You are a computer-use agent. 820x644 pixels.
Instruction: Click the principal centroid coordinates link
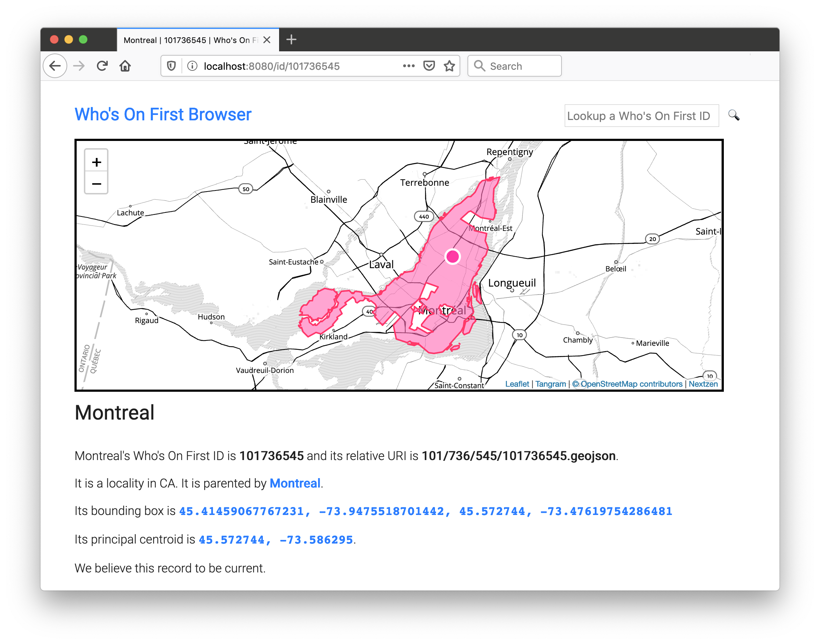(x=276, y=540)
